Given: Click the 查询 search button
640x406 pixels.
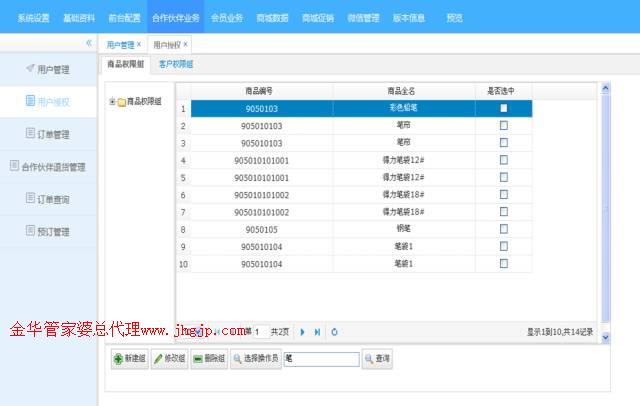Looking at the screenshot, I should 377,359.
